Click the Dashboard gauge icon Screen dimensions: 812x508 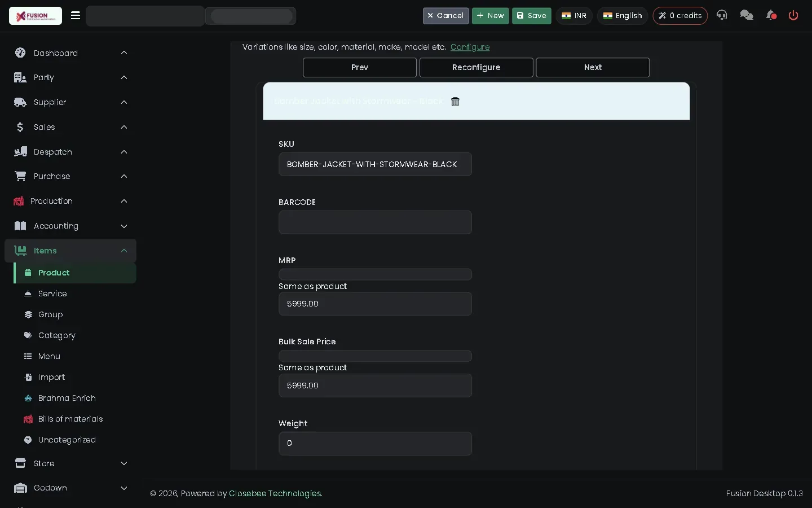pyautogui.click(x=20, y=52)
